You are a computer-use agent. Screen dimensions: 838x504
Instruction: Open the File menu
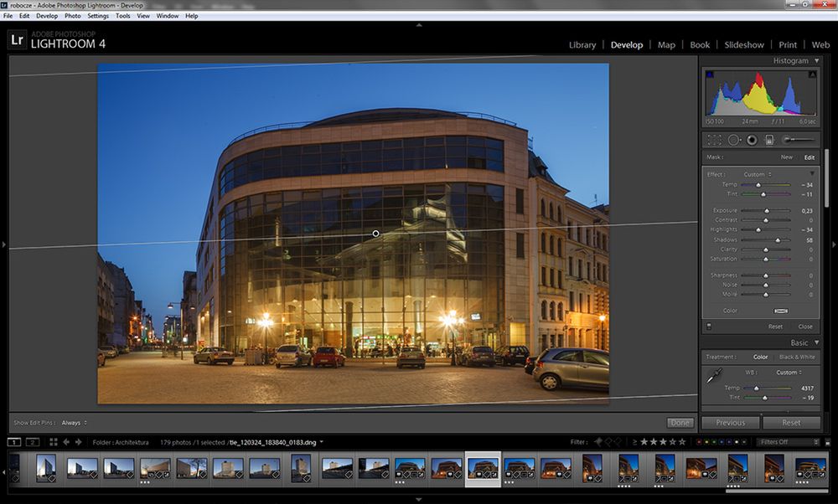click(x=8, y=16)
